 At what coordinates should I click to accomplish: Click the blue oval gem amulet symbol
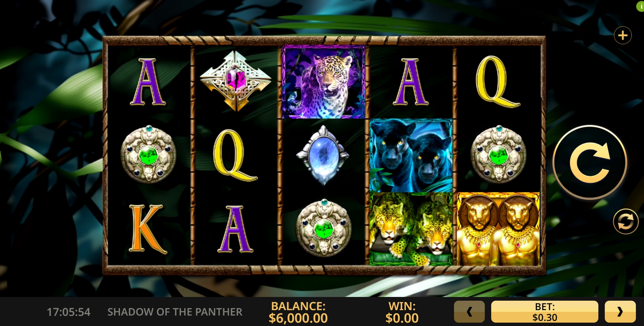tap(323, 155)
